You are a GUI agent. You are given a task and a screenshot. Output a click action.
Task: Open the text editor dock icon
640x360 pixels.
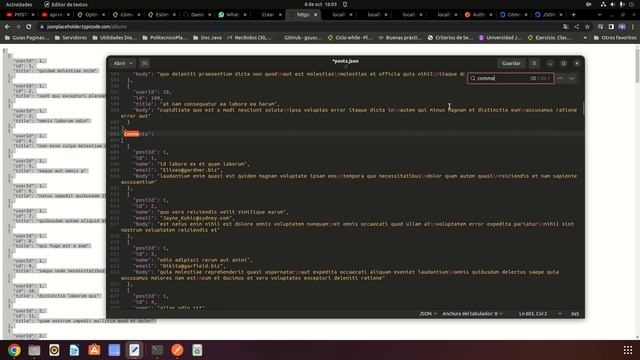(134, 350)
